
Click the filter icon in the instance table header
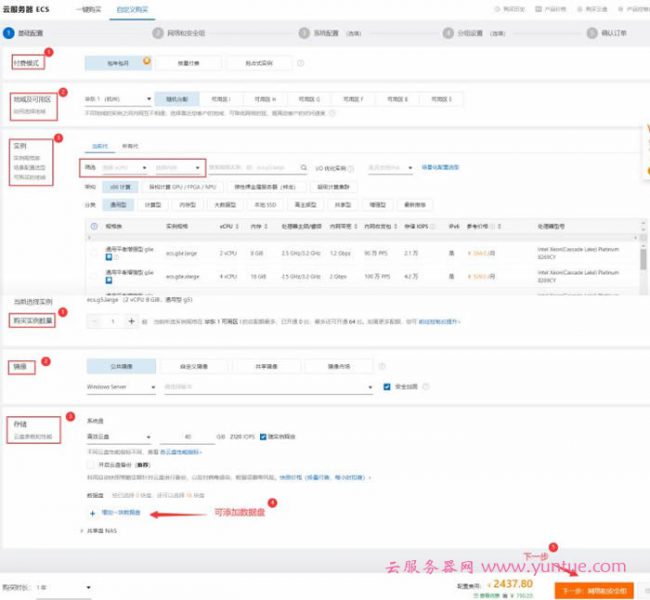[92, 227]
